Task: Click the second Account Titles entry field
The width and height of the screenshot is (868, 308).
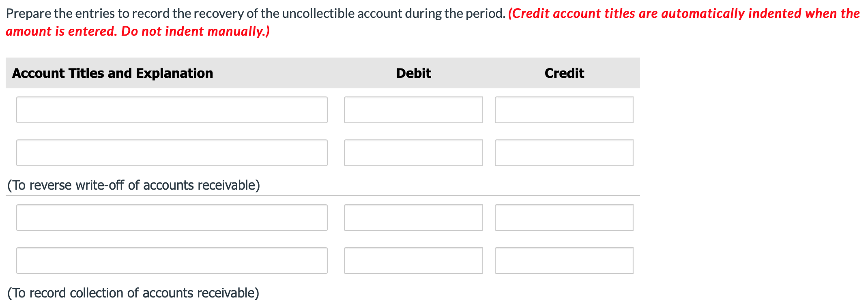Action: pyautogui.click(x=172, y=153)
